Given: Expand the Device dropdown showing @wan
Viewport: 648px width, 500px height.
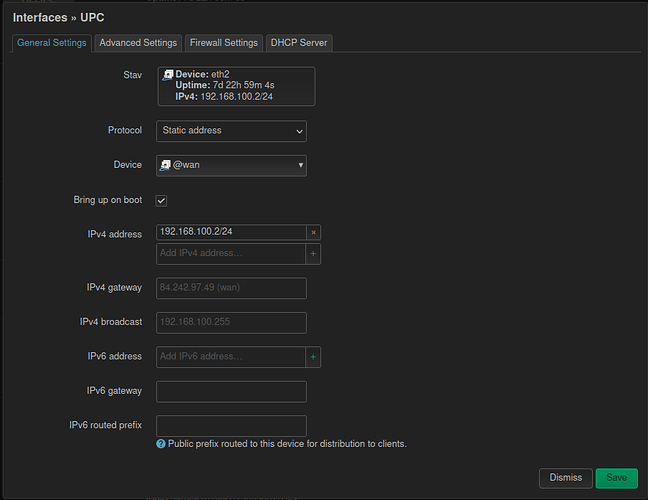Looking at the screenshot, I should 231,166.
